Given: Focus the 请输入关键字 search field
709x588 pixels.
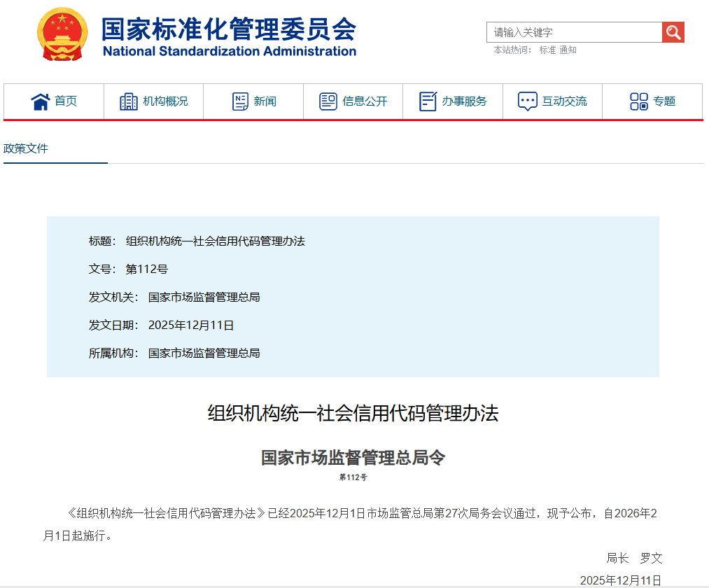Looking at the screenshot, I should (x=574, y=32).
